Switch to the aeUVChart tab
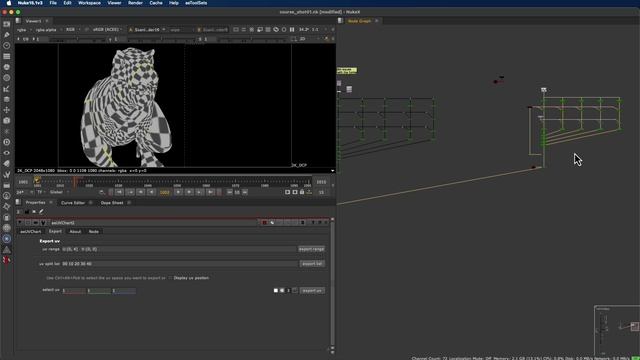Image resolution: width=640 pixels, height=360 pixels. (x=31, y=232)
